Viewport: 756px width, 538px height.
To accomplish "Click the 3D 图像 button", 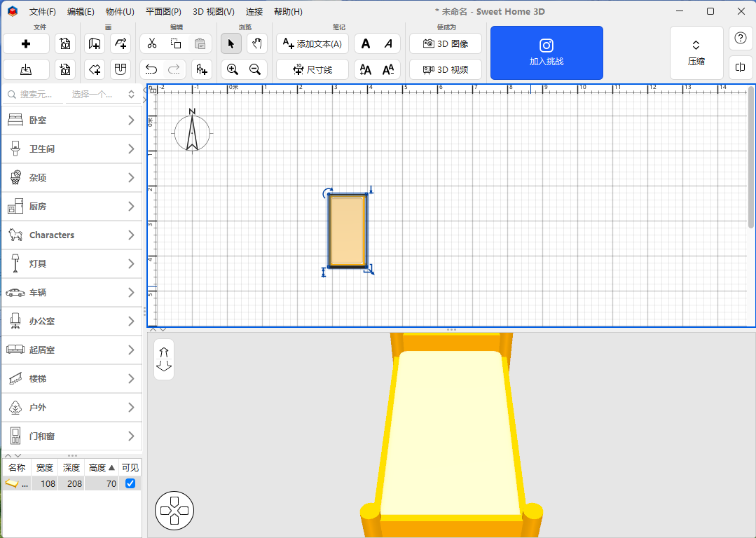I will point(446,43).
